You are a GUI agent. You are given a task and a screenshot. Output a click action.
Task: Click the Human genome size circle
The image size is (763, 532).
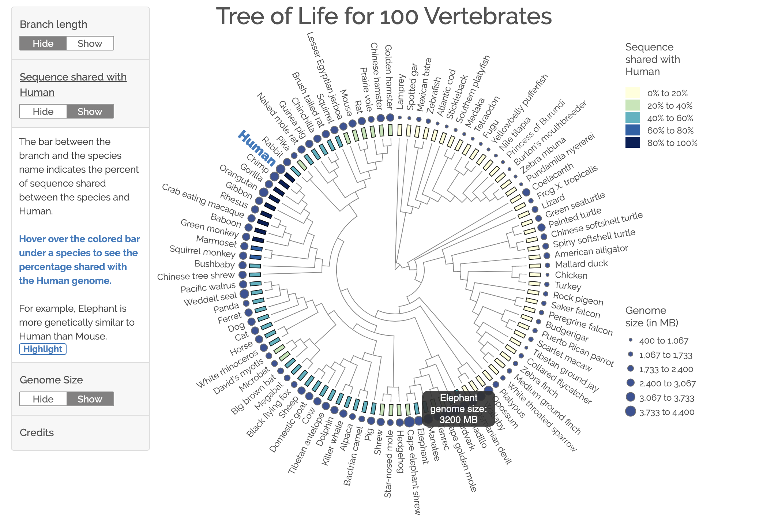(281, 169)
